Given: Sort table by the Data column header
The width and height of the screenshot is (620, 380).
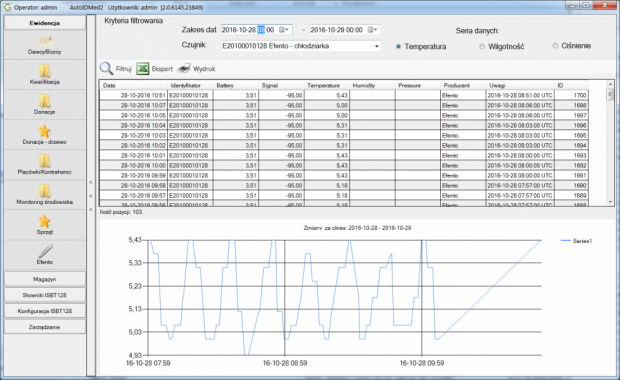Looking at the screenshot, I should 134,85.
